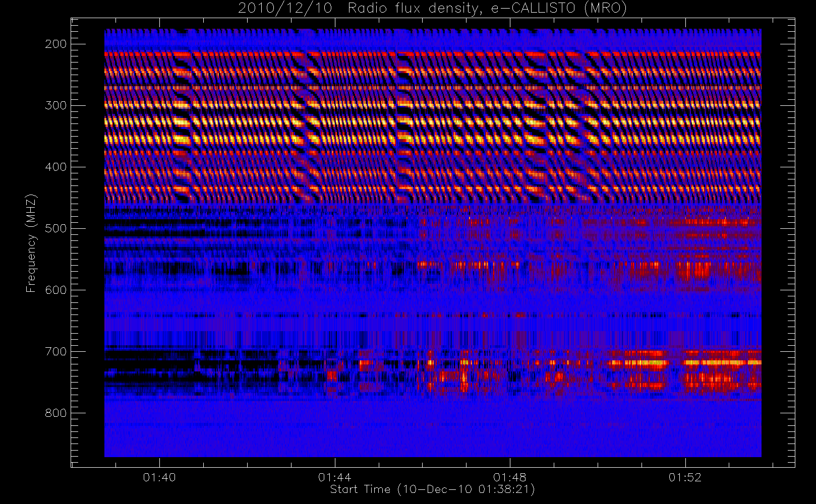Click the 01:40 time tick label

click(x=159, y=477)
